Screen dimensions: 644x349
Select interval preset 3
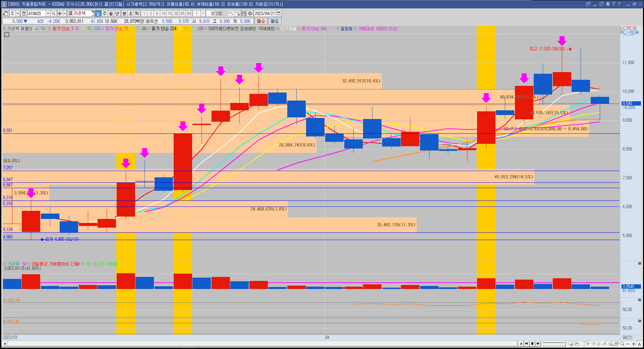151,13
